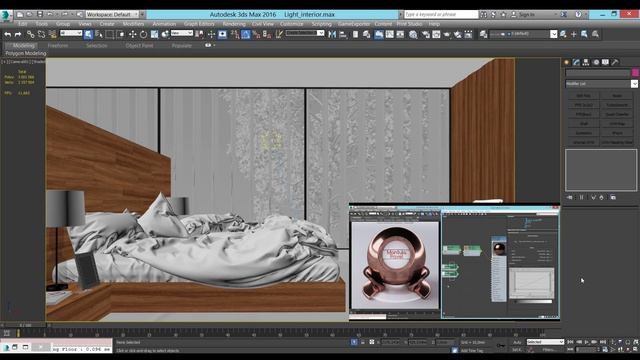Open the Render Setup dialog icon
Viewport: 640px width, 360px height.
click(x=426, y=35)
